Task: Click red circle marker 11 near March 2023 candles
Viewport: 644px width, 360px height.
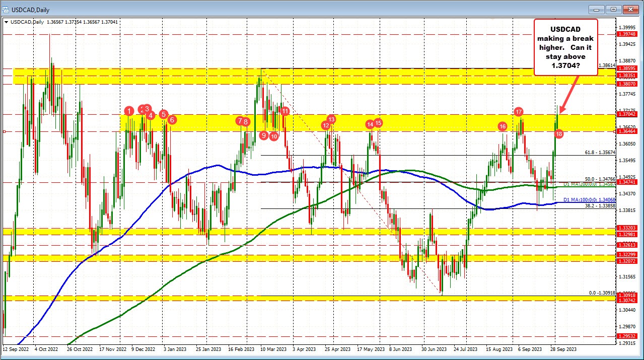Action: 284,112
